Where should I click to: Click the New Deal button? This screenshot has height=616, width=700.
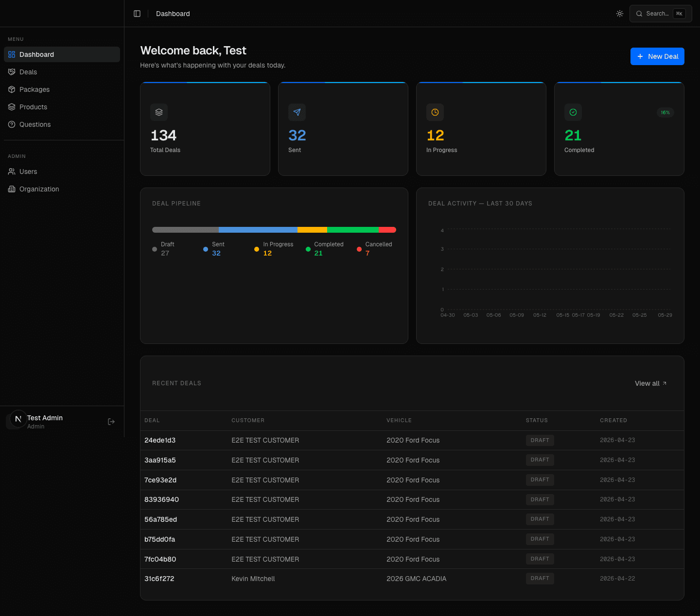tap(657, 56)
